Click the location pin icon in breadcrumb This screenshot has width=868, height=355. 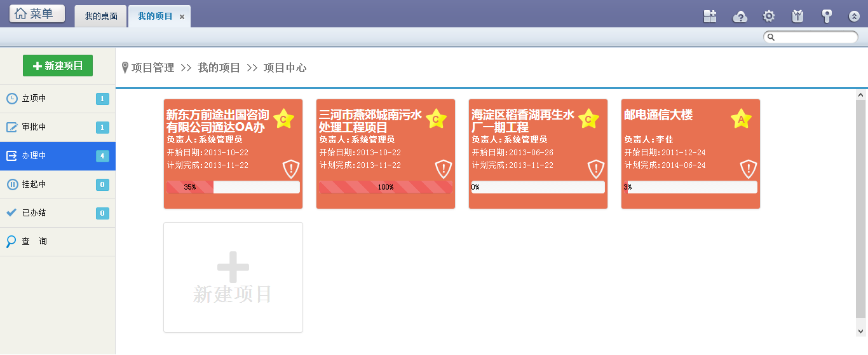tap(125, 67)
